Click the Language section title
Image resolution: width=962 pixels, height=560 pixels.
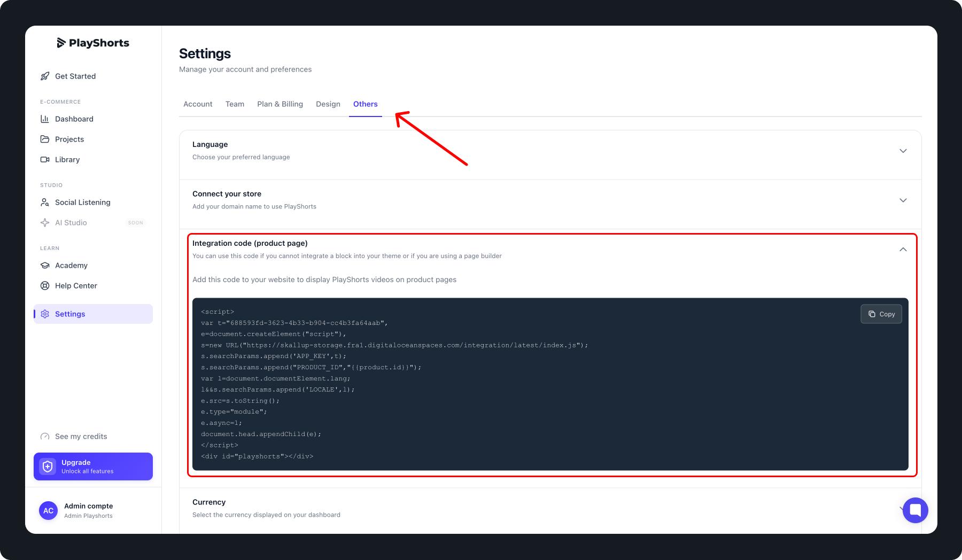pos(210,144)
